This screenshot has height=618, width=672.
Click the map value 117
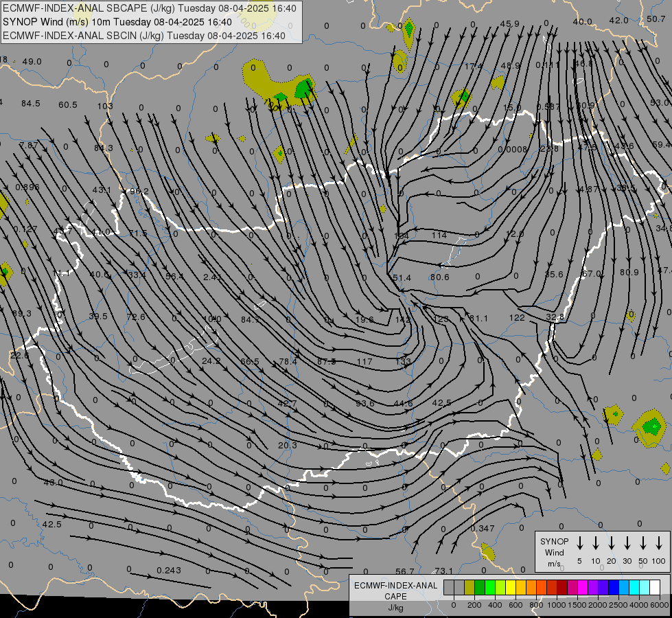tap(364, 362)
